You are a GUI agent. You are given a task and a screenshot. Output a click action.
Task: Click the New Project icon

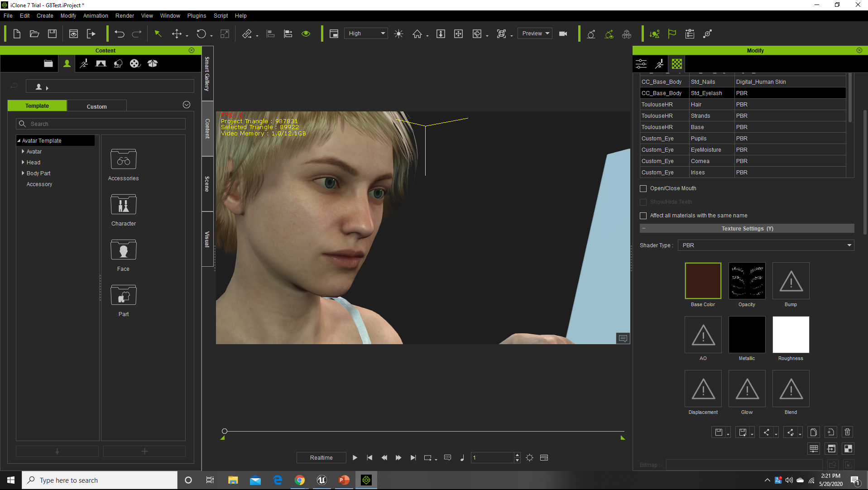coord(17,34)
